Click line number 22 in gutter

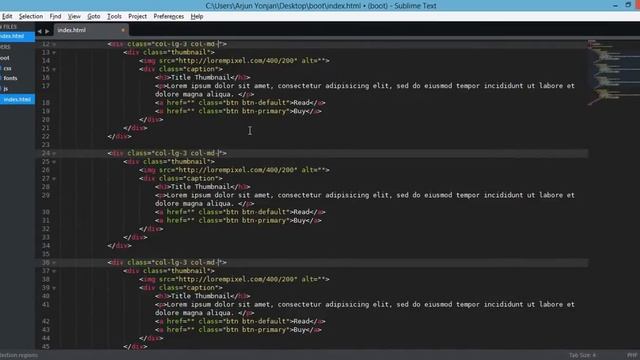[x=46, y=136]
